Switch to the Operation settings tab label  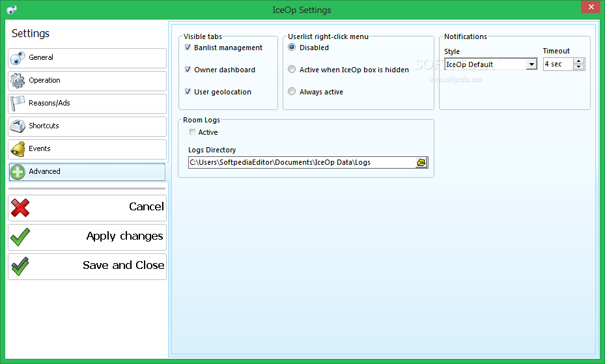point(44,80)
